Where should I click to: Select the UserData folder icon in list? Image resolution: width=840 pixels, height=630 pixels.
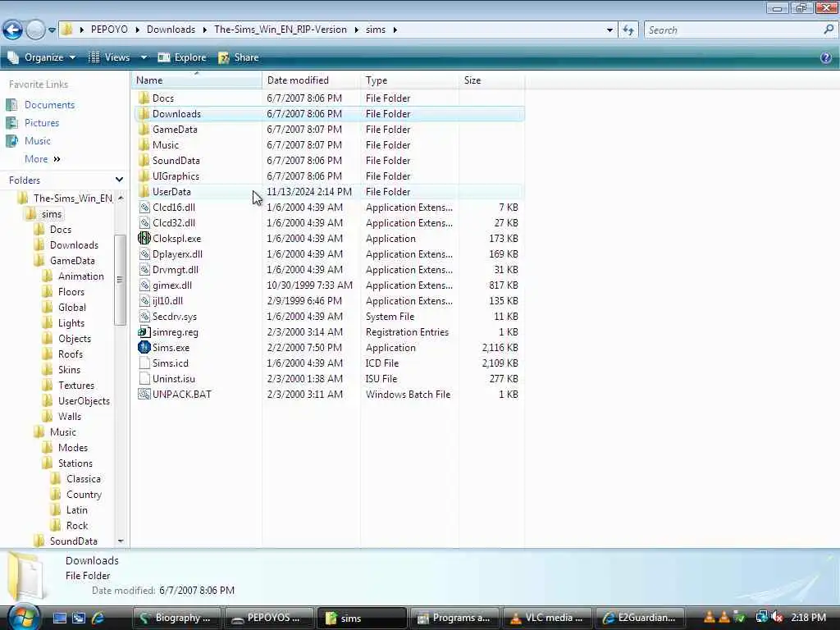pyautogui.click(x=144, y=191)
